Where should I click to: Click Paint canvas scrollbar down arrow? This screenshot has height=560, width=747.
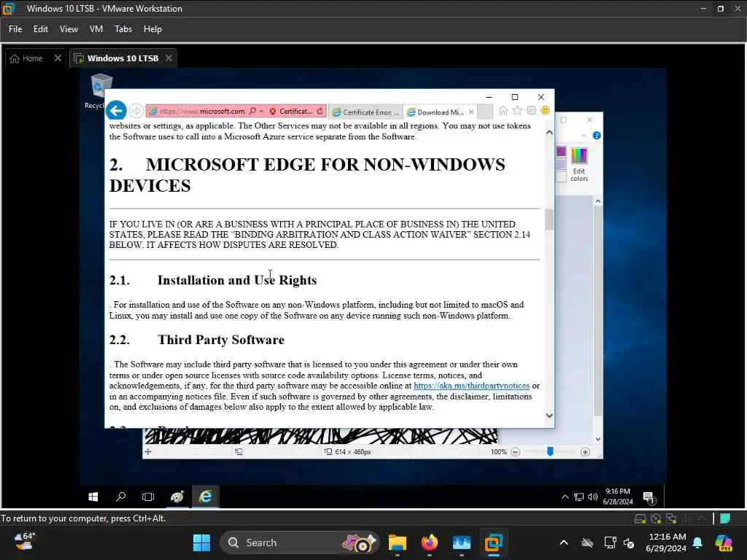pos(598,440)
